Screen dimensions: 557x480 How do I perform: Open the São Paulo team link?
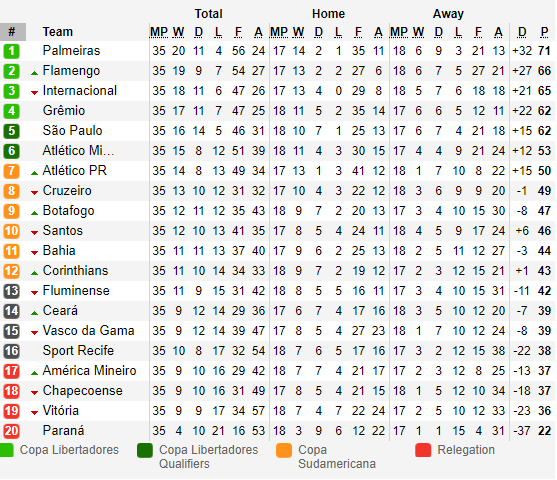click(x=72, y=130)
